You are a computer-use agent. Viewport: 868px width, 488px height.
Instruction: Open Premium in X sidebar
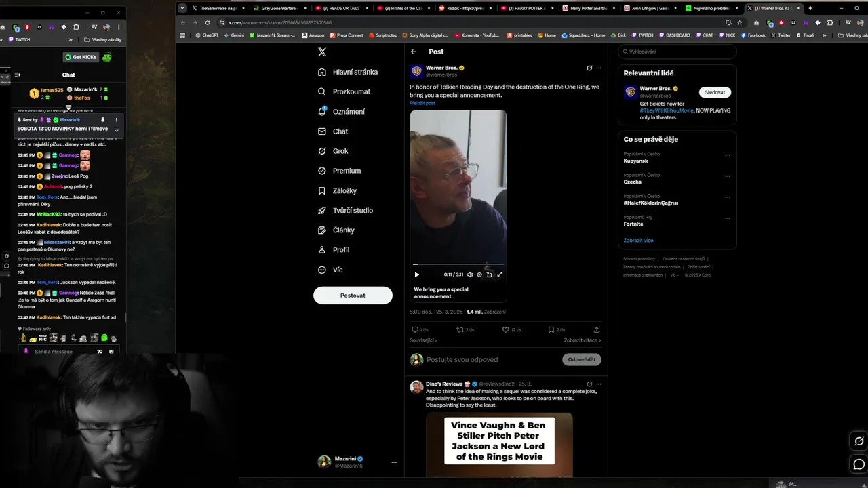tap(339, 171)
